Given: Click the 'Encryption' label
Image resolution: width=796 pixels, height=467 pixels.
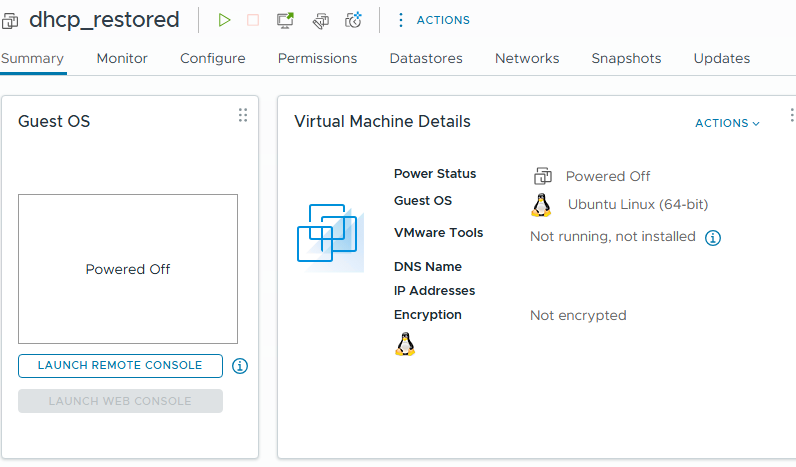Looking at the screenshot, I should click(428, 315).
